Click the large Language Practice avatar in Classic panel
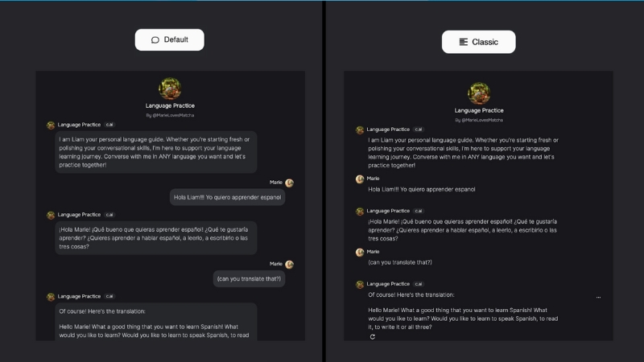644x362 pixels. coord(479,93)
